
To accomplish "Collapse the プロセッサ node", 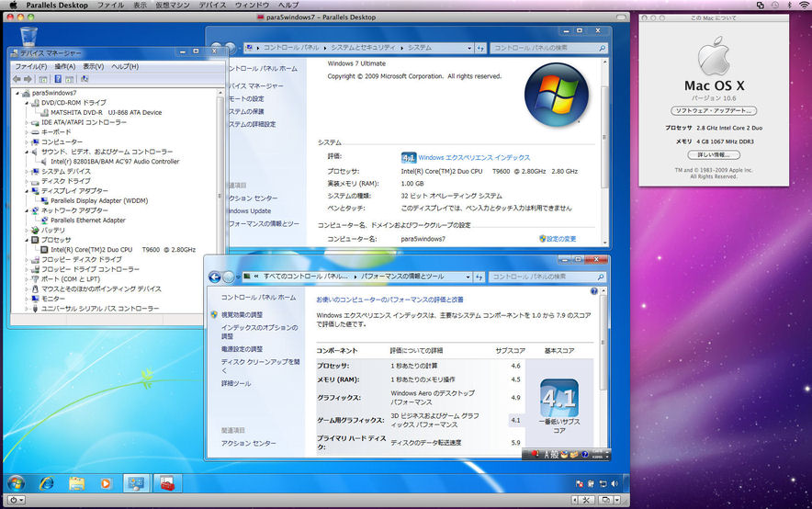I will pyautogui.click(x=27, y=241).
